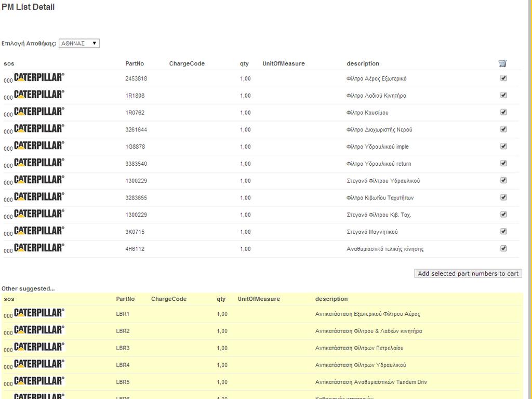Image resolution: width=532 pixels, height=399 pixels.
Task: Select part number 3K0715
Action: coord(135,232)
